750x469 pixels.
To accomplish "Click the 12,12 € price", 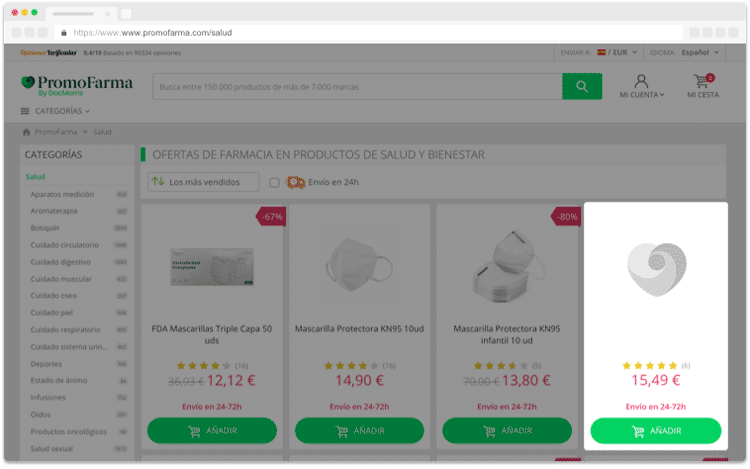I will pyautogui.click(x=231, y=381).
